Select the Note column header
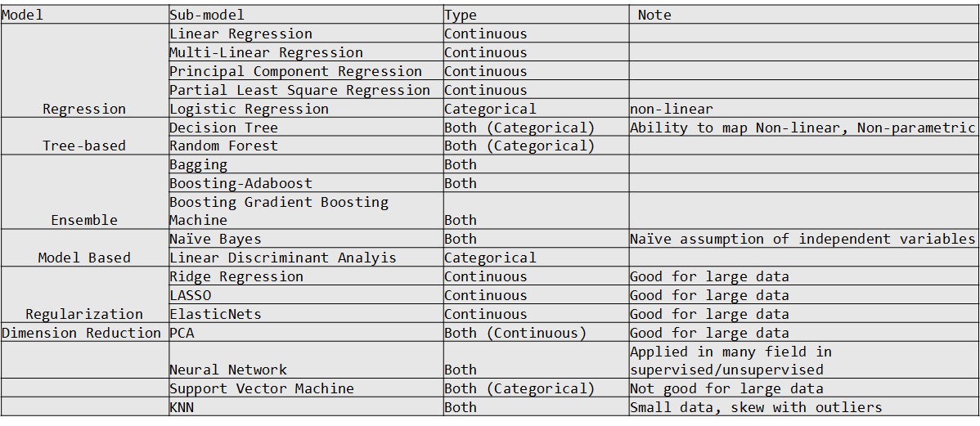This screenshot has width=980, height=426. click(804, 15)
